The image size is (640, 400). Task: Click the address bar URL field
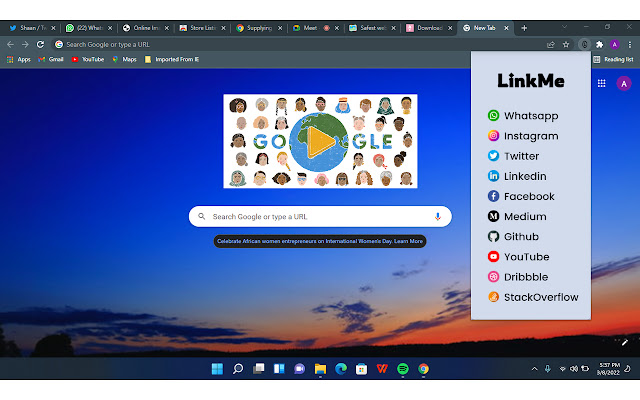click(x=298, y=44)
